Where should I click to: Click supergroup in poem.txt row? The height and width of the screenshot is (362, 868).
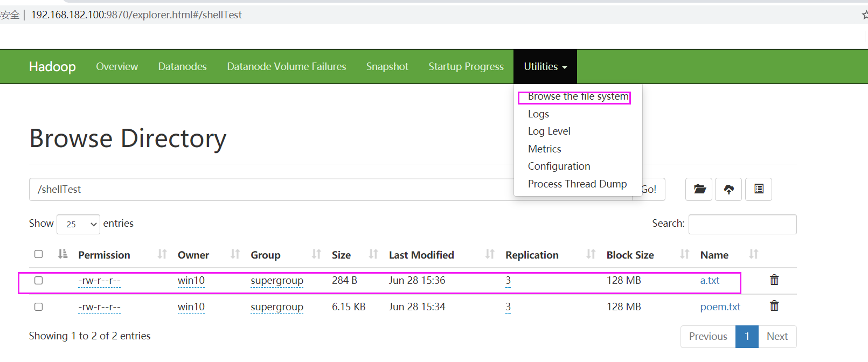(x=277, y=307)
